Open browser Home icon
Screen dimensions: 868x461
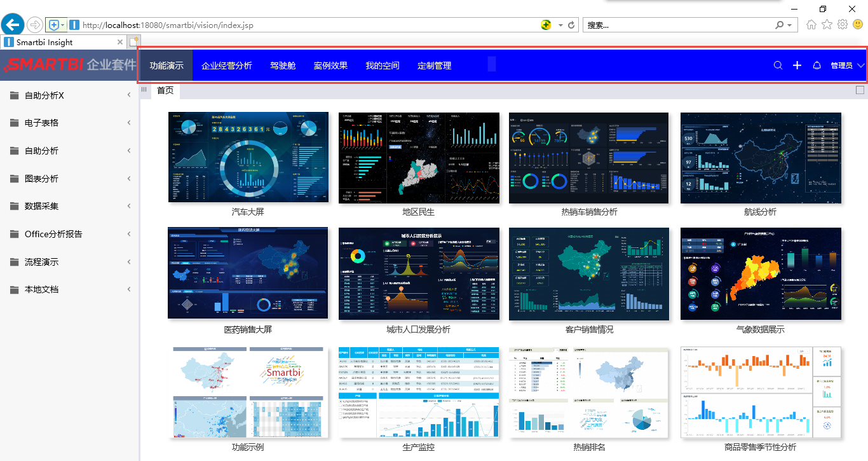811,25
